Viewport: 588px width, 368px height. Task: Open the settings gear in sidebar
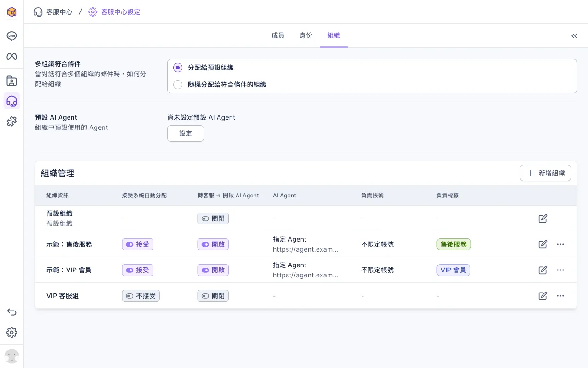point(12,333)
